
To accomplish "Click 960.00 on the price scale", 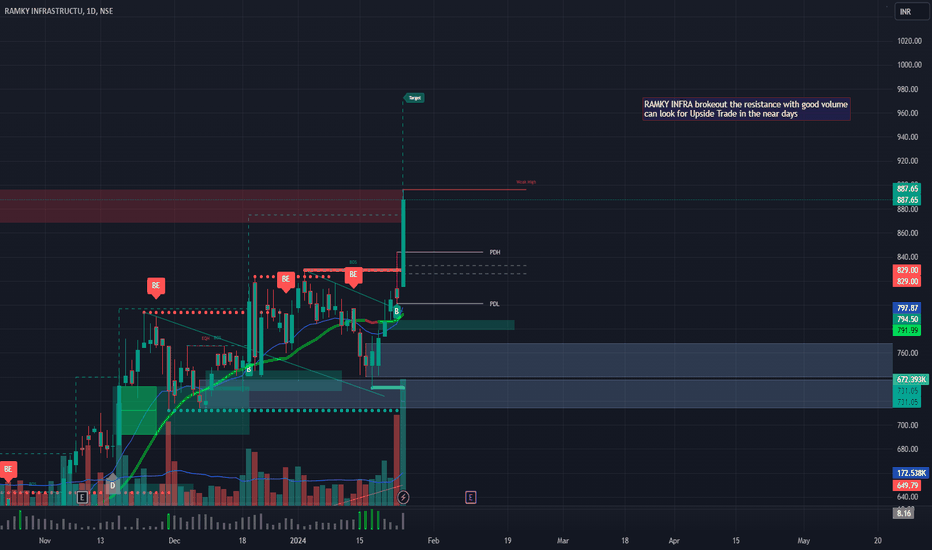I will coord(909,113).
